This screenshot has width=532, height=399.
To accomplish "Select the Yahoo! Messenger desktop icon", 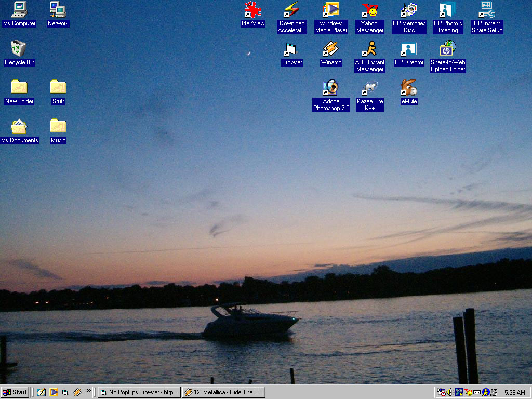I will tap(370, 10).
